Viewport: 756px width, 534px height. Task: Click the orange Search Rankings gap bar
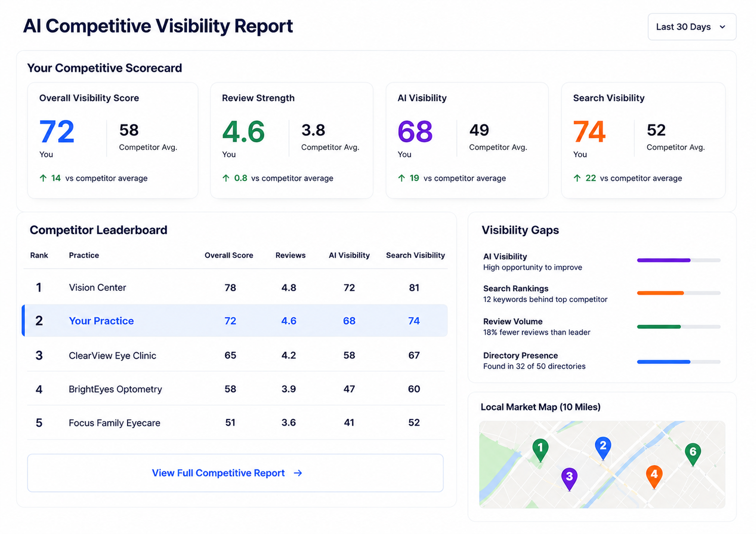click(x=678, y=293)
